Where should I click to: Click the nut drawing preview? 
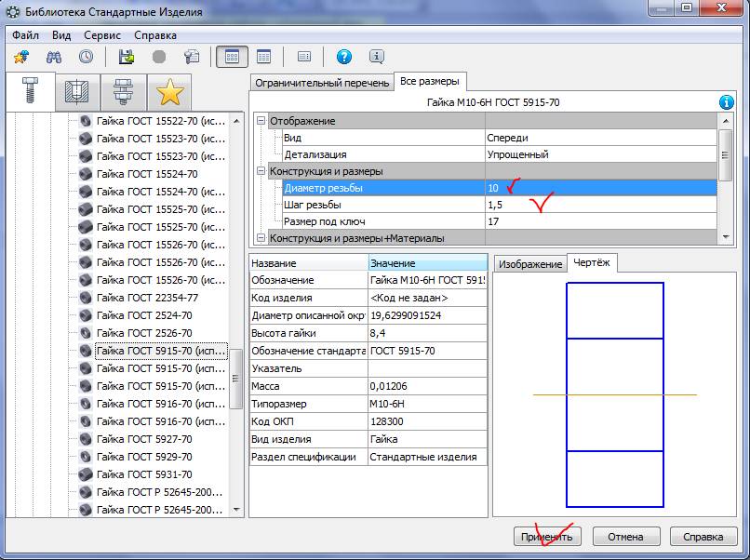coord(615,394)
